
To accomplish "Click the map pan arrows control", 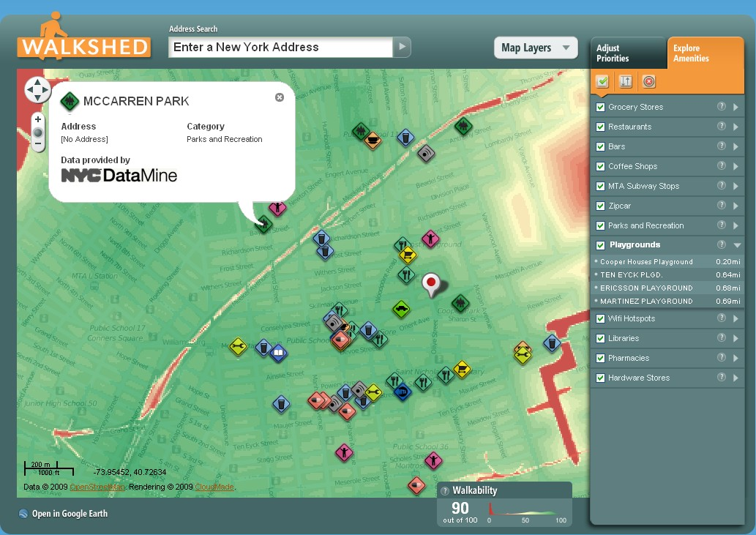I will pyautogui.click(x=37, y=89).
